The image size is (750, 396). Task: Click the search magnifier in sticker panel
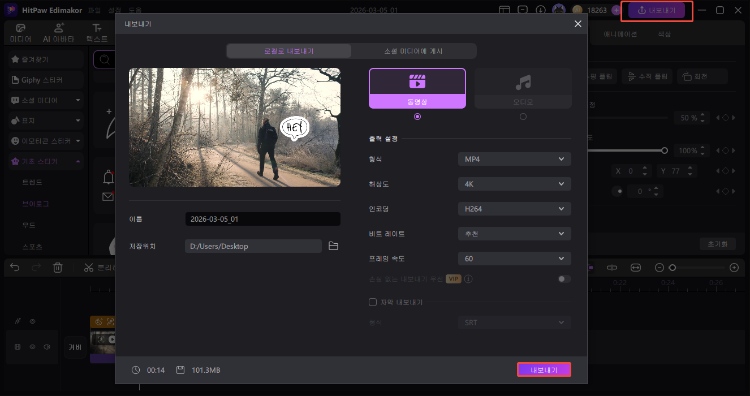pos(104,60)
